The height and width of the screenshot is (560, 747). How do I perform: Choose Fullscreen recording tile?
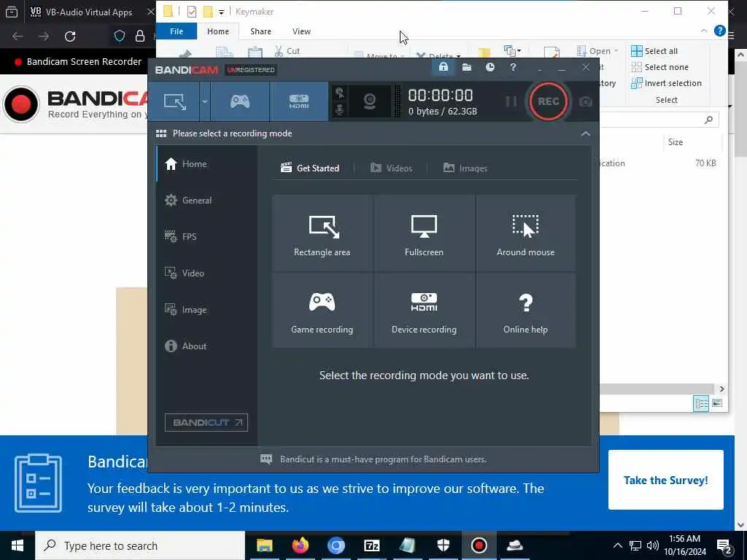click(x=424, y=233)
